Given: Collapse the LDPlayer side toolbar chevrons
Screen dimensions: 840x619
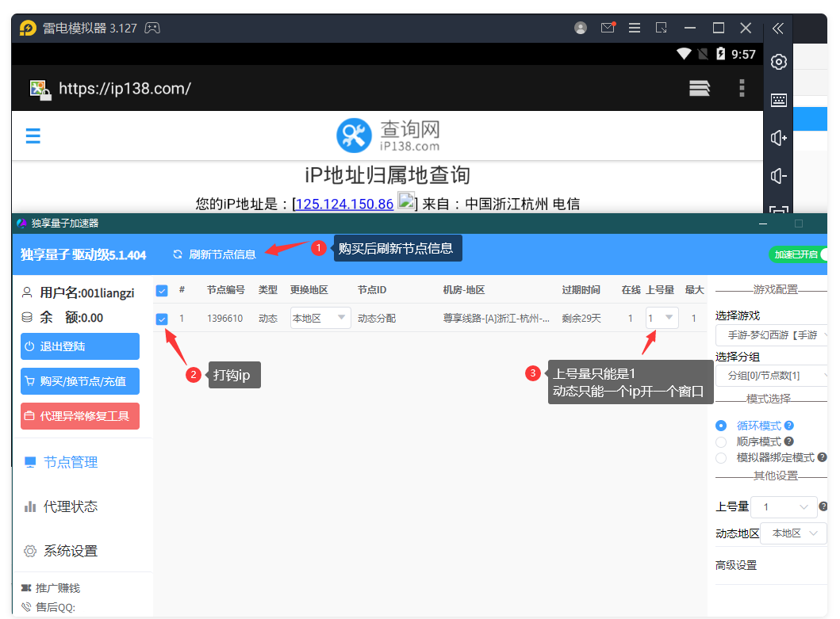Looking at the screenshot, I should point(778,29).
